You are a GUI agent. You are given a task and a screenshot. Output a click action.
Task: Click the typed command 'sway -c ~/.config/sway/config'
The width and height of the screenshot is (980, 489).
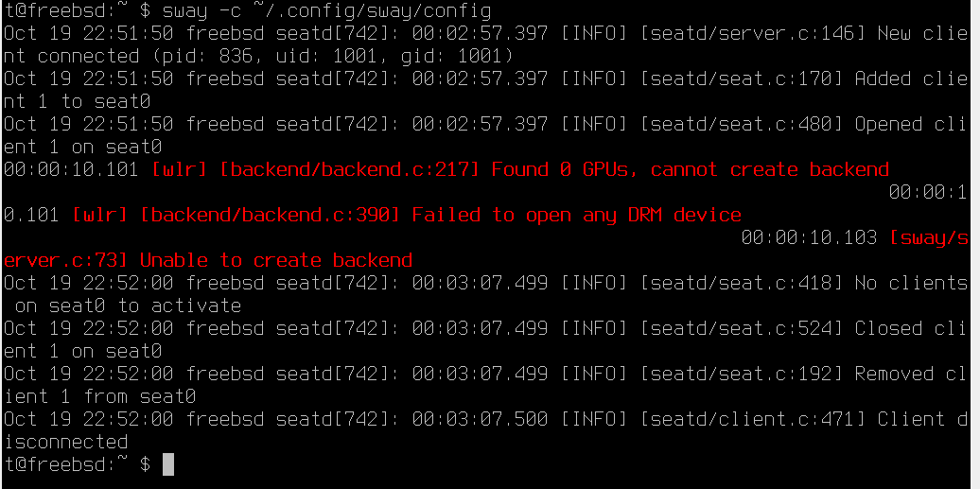click(327, 10)
